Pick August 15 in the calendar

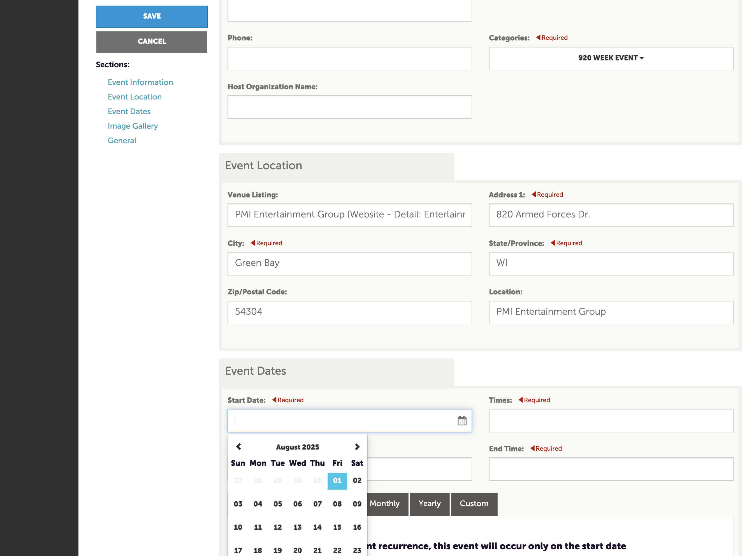337,527
